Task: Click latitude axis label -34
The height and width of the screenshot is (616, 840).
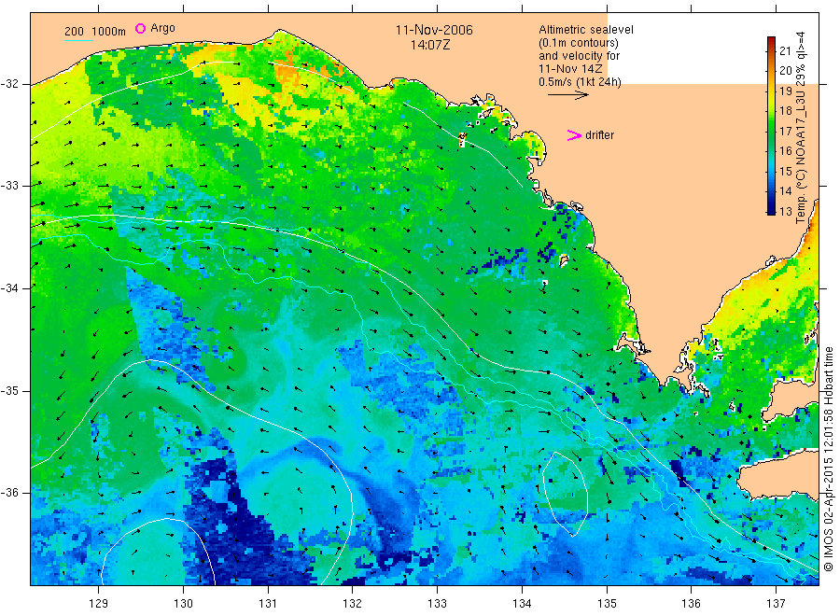Action: [9, 288]
